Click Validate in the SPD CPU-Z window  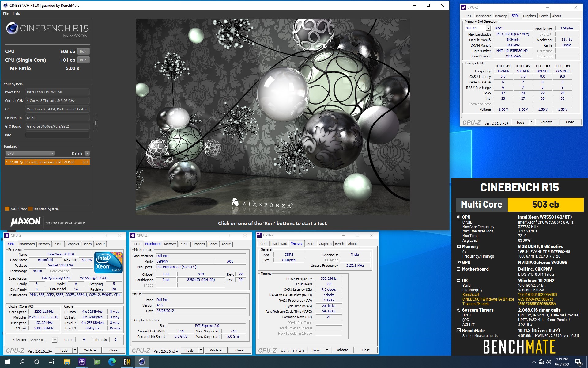click(x=546, y=122)
